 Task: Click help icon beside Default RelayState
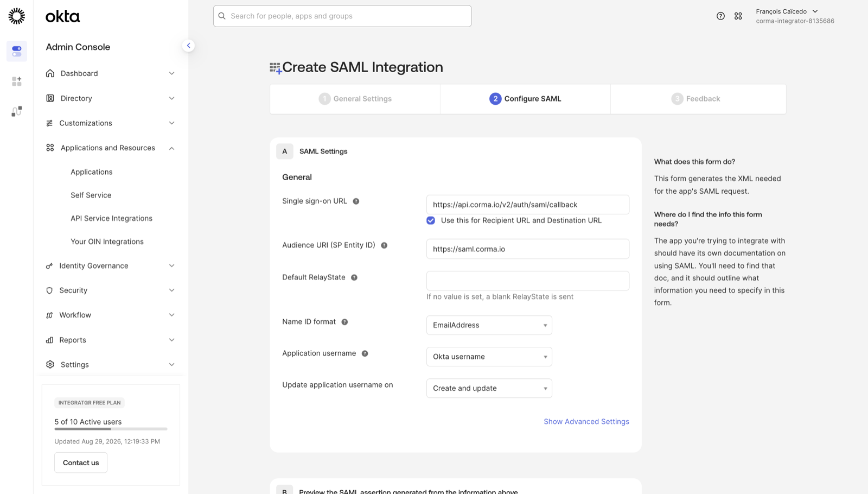tap(354, 277)
